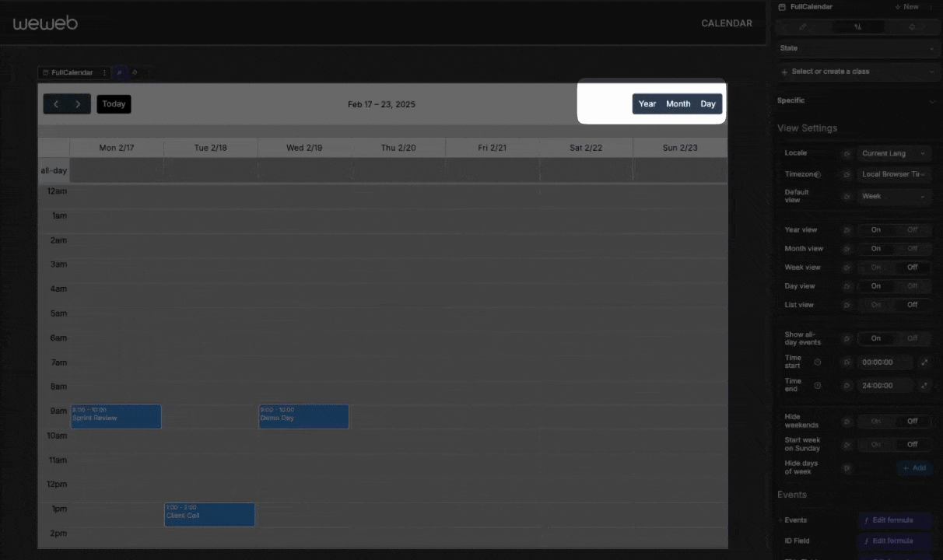Switch the calendar to Month view
This screenshot has height=560, width=943.
coord(678,103)
